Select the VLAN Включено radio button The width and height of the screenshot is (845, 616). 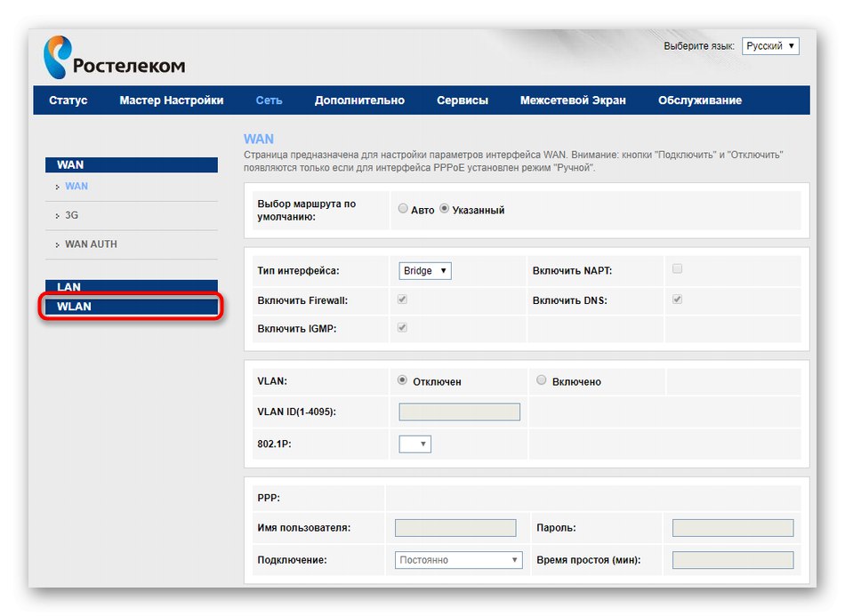[x=541, y=380]
